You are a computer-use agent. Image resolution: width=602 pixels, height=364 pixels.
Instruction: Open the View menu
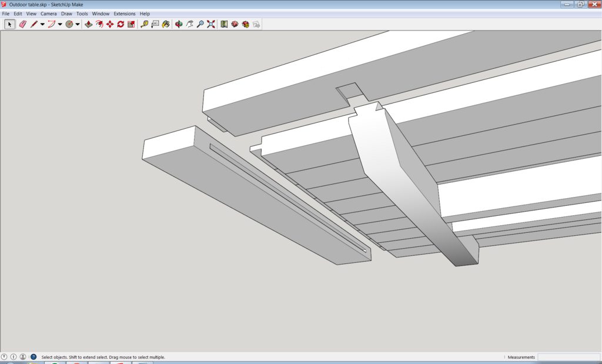(32, 14)
